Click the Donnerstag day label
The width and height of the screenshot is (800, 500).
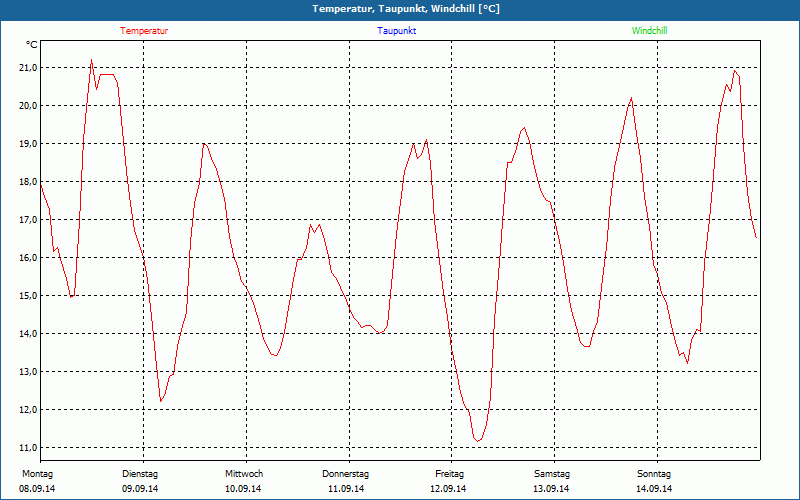[x=345, y=474]
